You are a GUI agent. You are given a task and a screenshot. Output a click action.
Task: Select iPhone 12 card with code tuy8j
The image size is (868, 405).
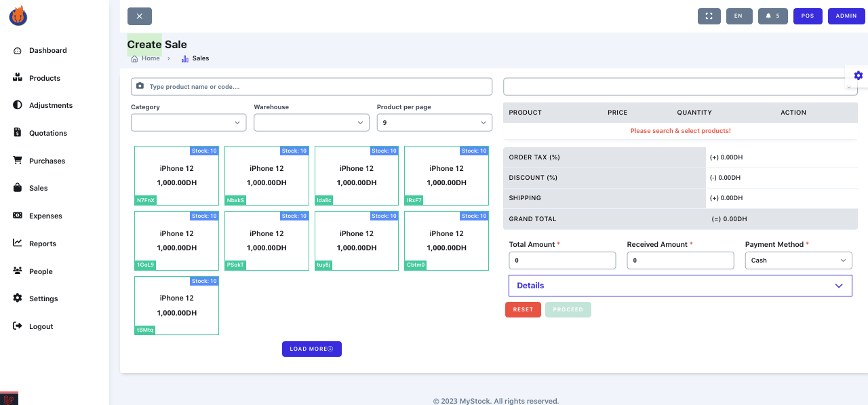(357, 241)
